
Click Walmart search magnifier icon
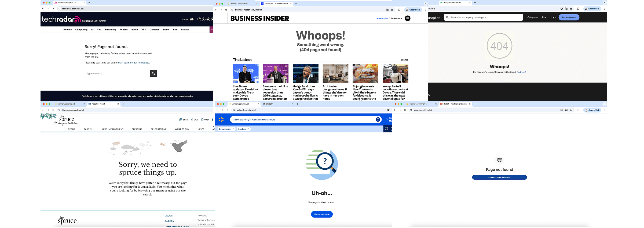tap(378, 120)
